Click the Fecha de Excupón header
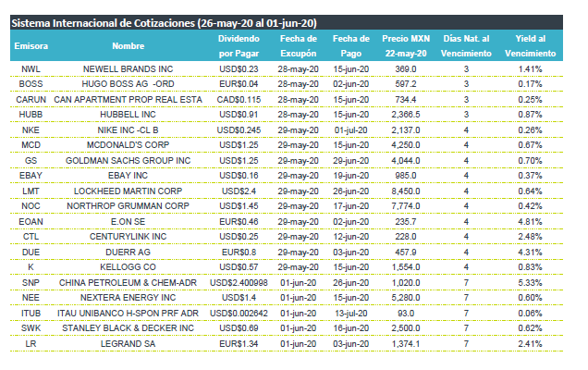Image resolution: width=588 pixels, height=370 pixels. click(299, 46)
